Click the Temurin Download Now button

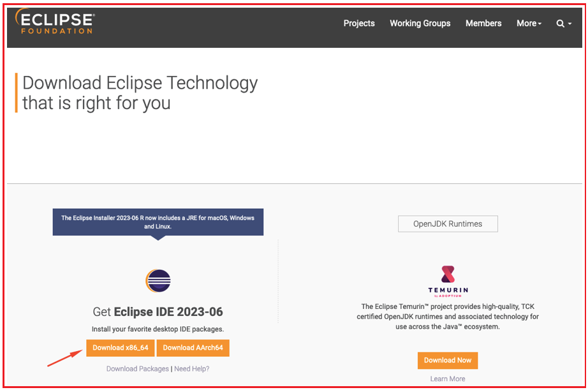(x=448, y=361)
